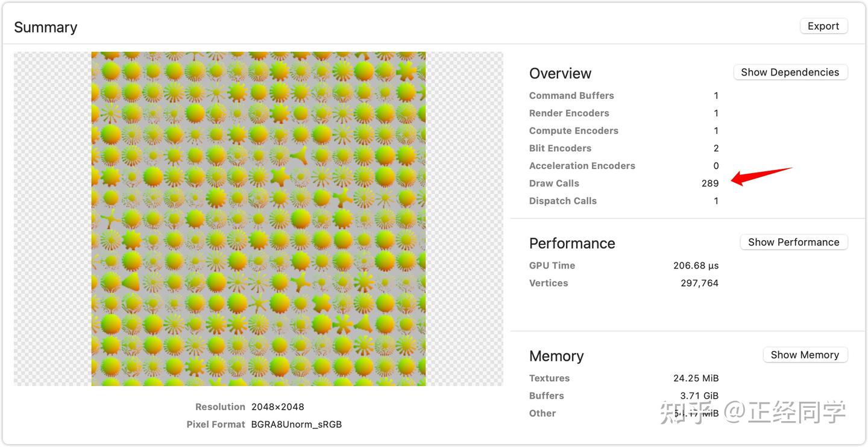This screenshot has width=868, height=447.
Task: Select the Command Buffers label
Action: pyautogui.click(x=571, y=95)
